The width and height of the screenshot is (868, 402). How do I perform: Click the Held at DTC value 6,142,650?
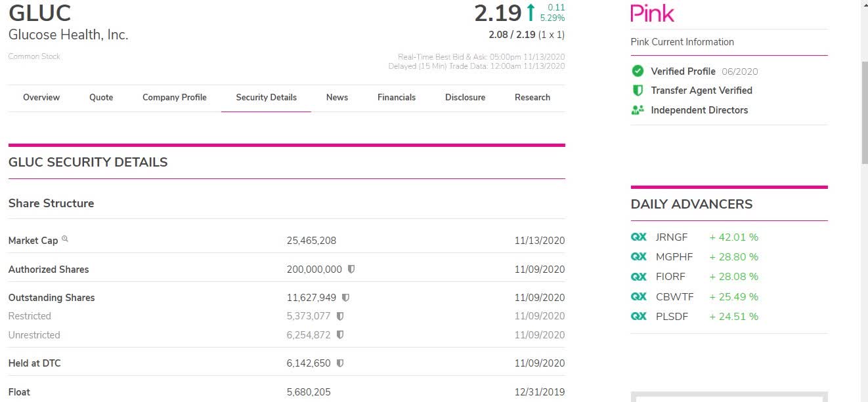(x=309, y=363)
